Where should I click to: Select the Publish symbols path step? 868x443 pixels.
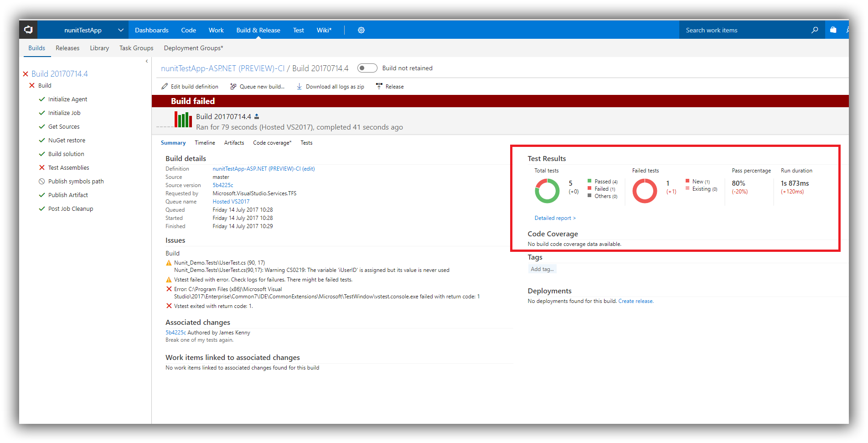click(76, 181)
